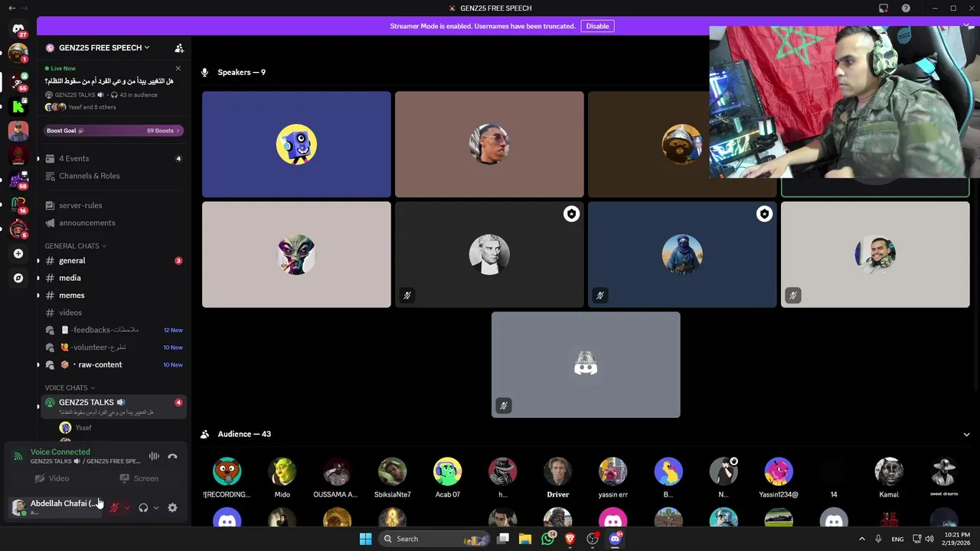The width and height of the screenshot is (980, 551).
Task: Open User Settings gear icon
Action: tap(172, 507)
